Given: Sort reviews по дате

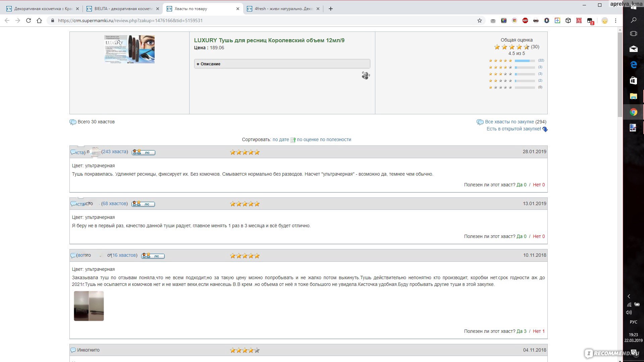Looking at the screenshot, I should pos(281,140).
